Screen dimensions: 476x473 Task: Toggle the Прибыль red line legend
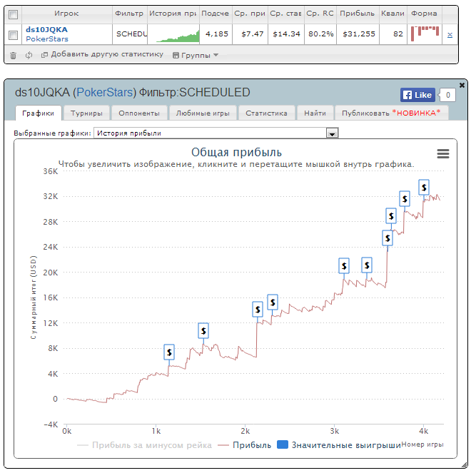tap(245, 445)
